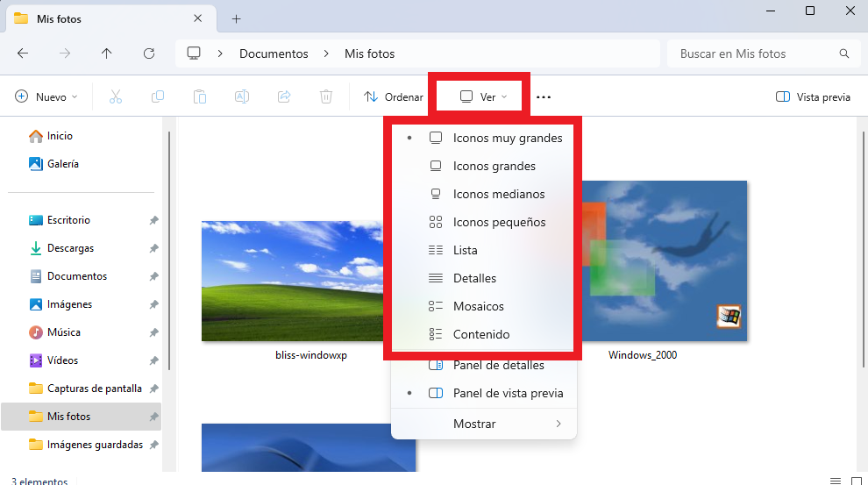This screenshot has height=485, width=868.
Task: Unpin Escritorio using its pin icon
Action: pos(154,220)
